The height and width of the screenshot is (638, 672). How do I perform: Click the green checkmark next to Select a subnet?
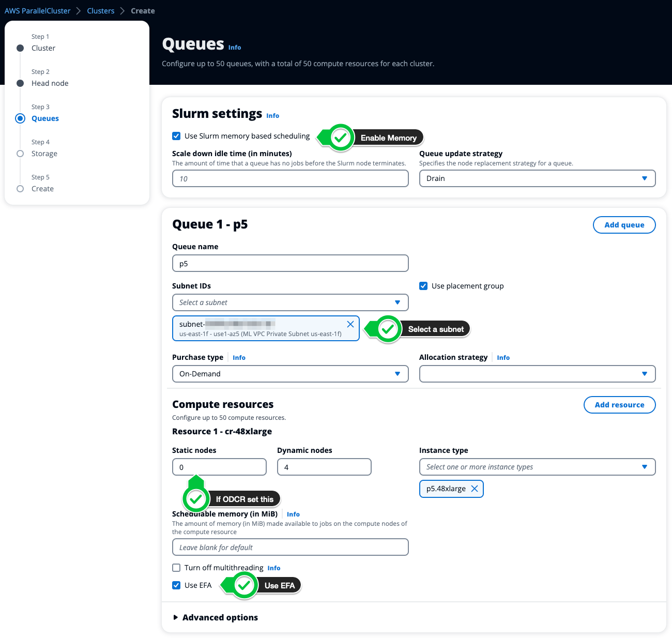tap(388, 329)
